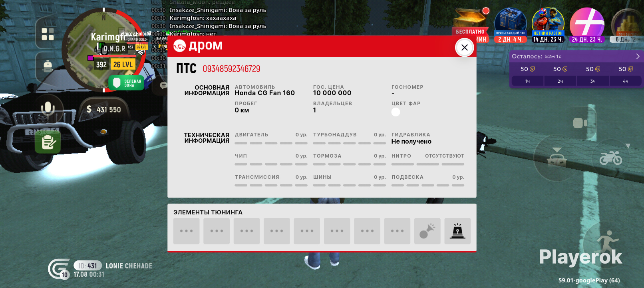
Task: Select the siren tuning element icon
Action: 457,231
